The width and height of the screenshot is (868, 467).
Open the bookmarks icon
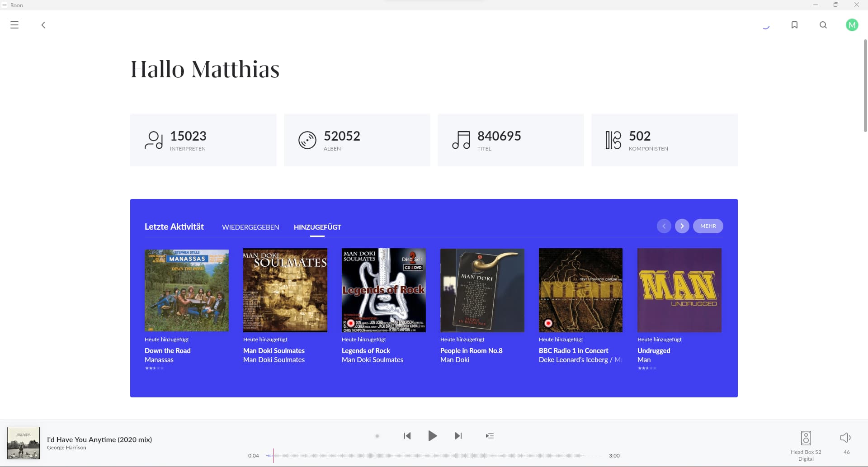[x=794, y=25]
